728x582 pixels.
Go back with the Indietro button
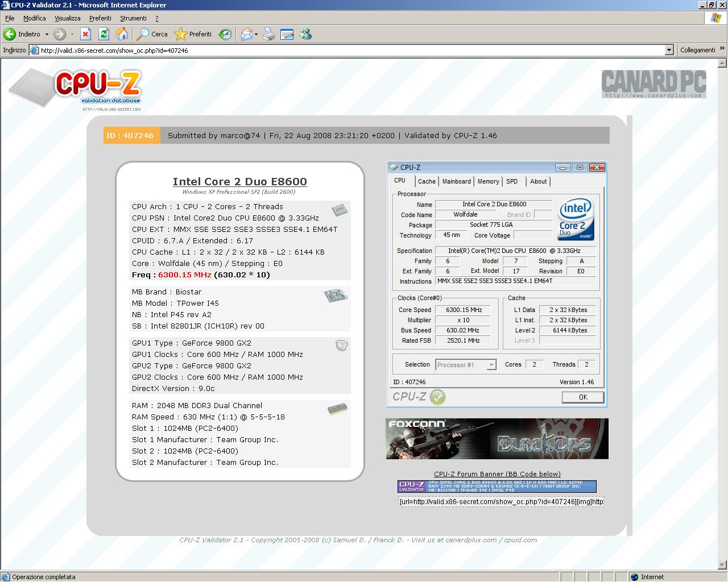pos(23,34)
